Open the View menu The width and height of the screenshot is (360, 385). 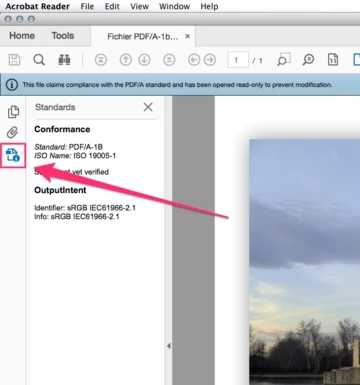(x=139, y=6)
